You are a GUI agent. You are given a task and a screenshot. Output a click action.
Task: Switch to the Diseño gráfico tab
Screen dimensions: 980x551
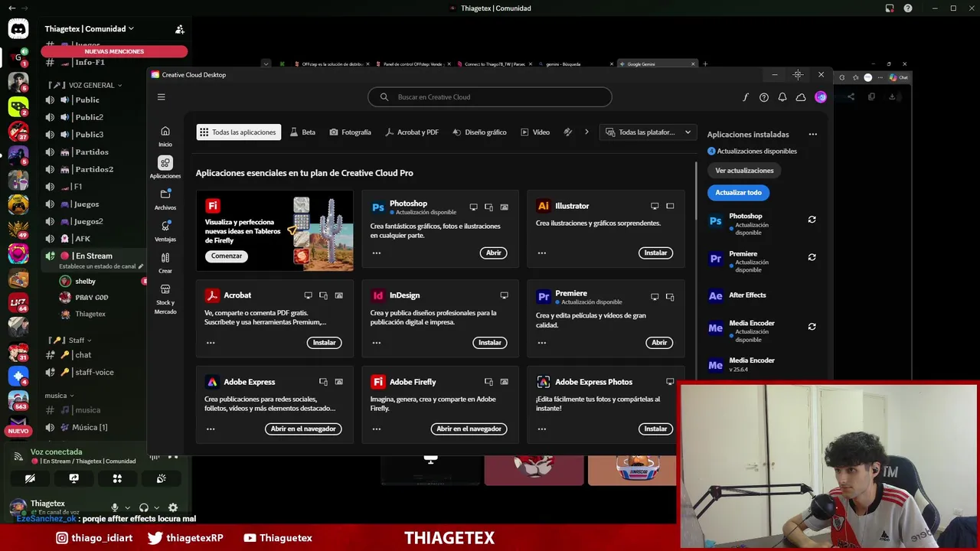(479, 132)
